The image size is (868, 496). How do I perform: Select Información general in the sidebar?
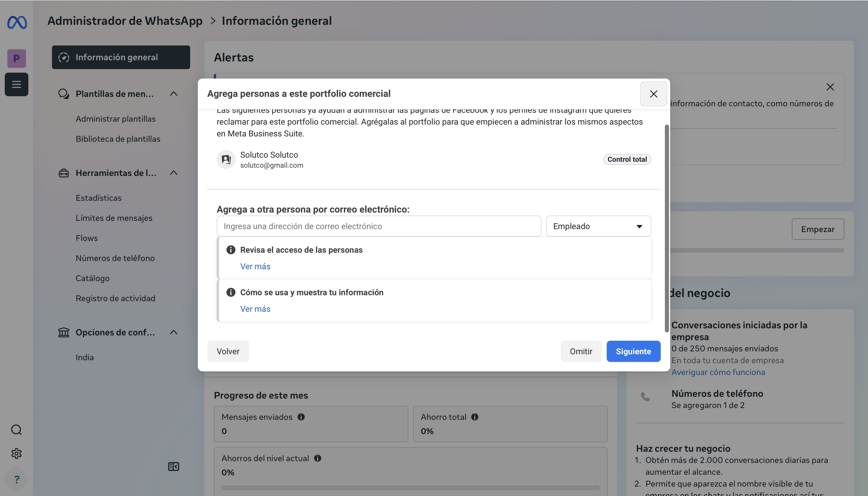[120, 57]
